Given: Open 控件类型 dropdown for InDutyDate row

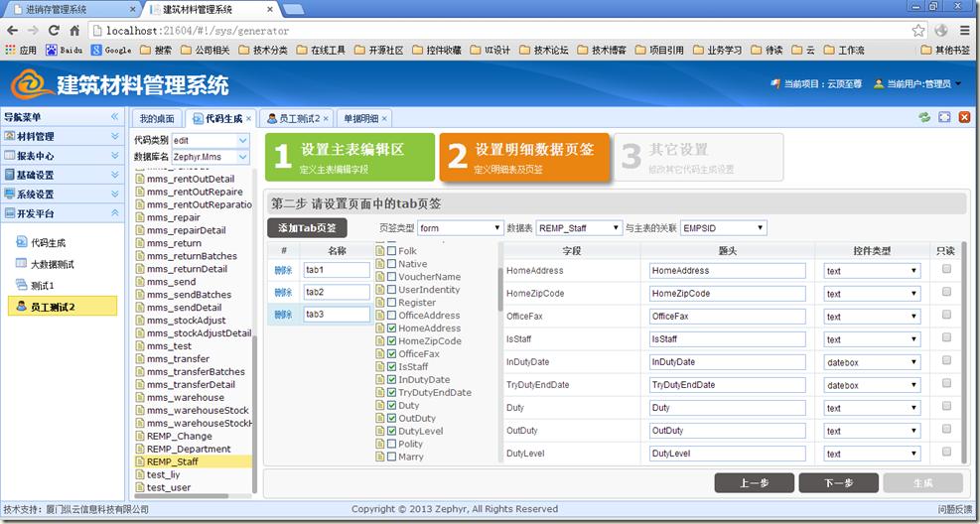Looking at the screenshot, I should click(x=872, y=362).
